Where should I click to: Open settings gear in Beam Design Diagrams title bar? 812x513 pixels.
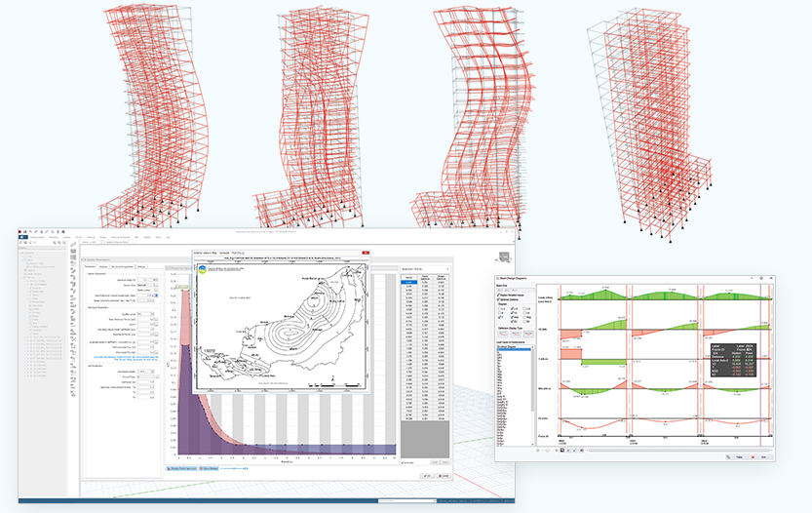coord(761,278)
